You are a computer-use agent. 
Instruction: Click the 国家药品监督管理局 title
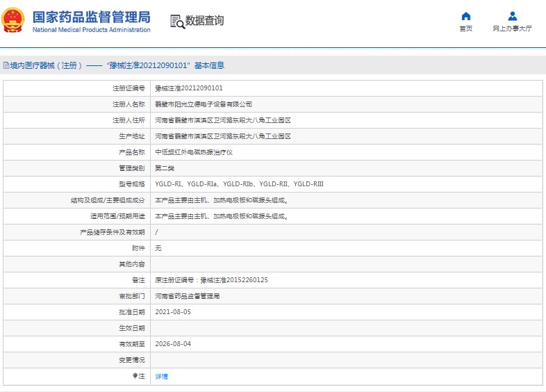tap(91, 17)
